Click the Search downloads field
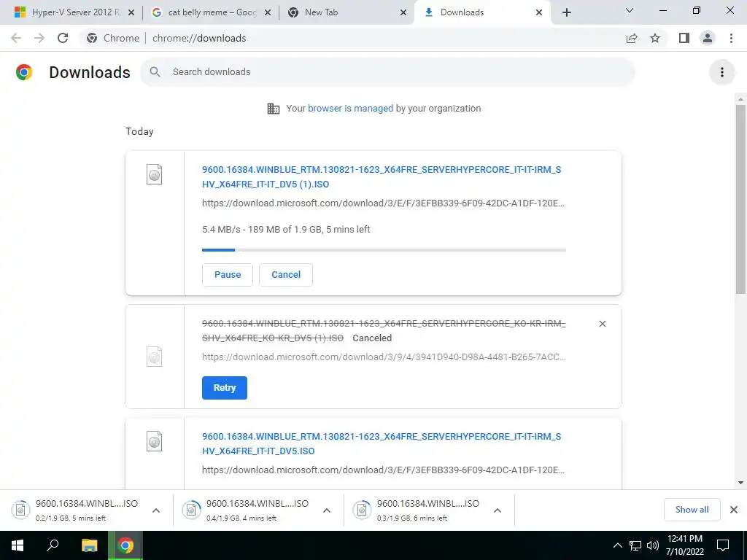 point(388,72)
